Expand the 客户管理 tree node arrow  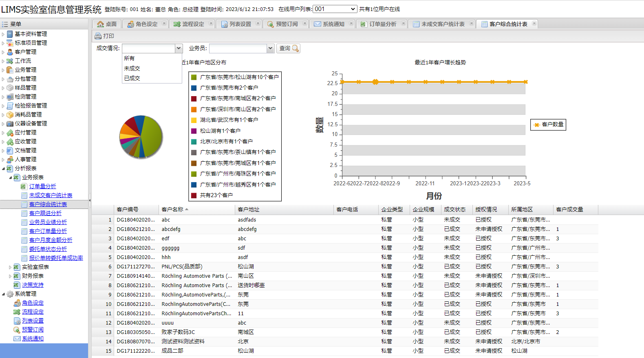pos(3,52)
